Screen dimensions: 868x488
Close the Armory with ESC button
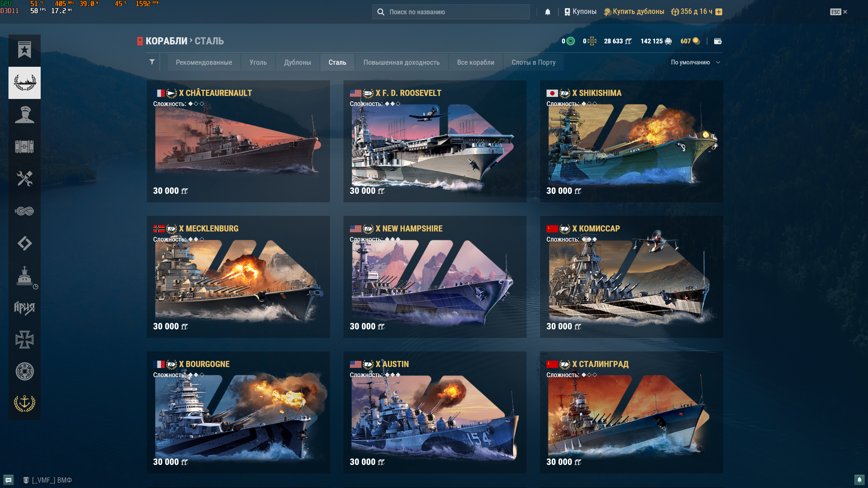pos(839,12)
